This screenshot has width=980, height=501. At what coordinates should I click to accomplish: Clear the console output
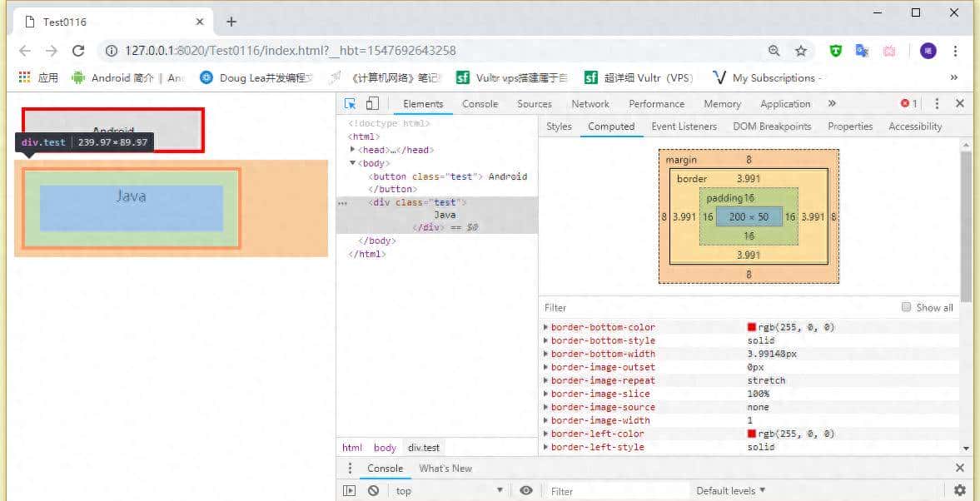[374, 491]
